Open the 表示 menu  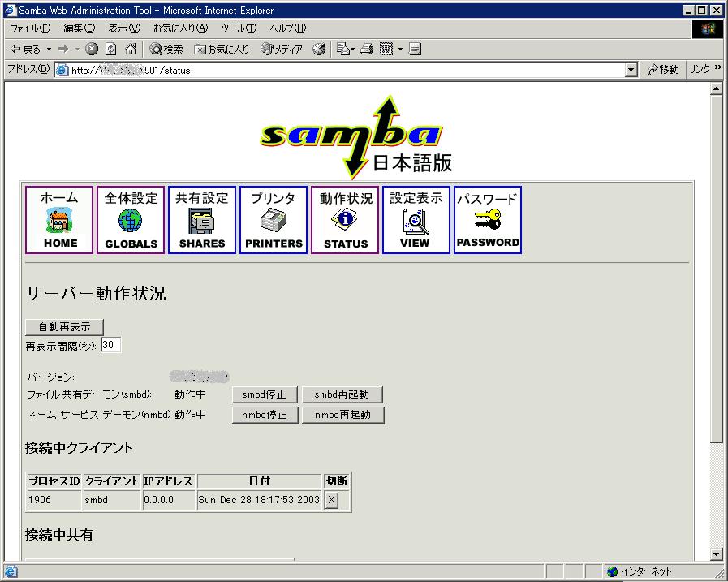pyautogui.click(x=124, y=28)
